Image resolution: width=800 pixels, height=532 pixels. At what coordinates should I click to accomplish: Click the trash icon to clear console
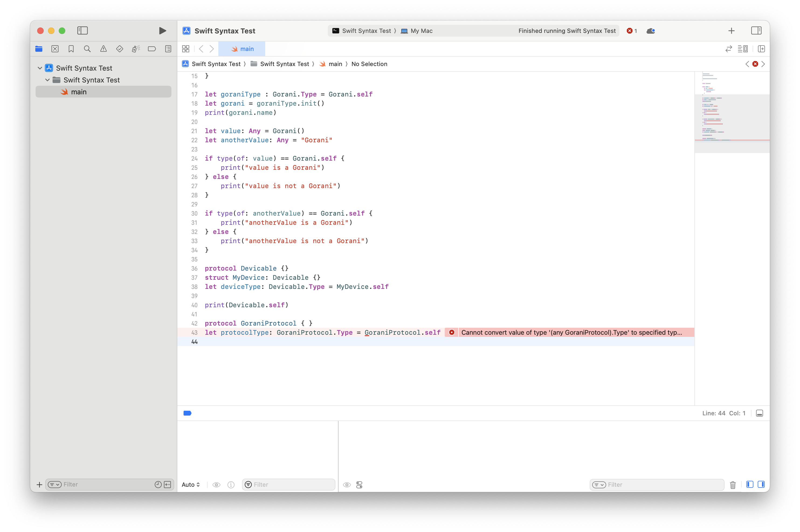[x=733, y=485]
